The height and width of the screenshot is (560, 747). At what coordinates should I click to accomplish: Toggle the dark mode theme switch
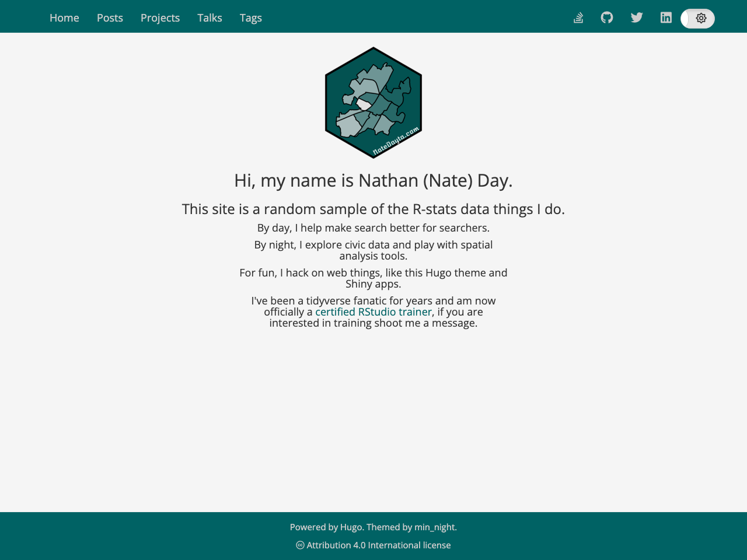pos(697,18)
